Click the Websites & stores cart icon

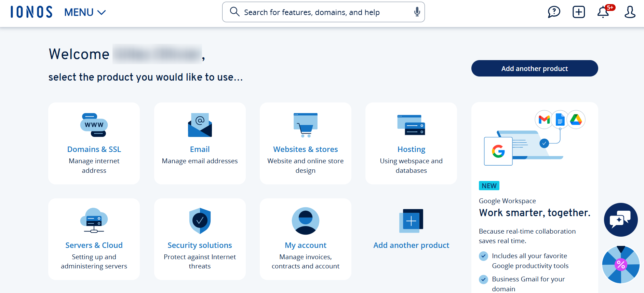[x=306, y=125]
